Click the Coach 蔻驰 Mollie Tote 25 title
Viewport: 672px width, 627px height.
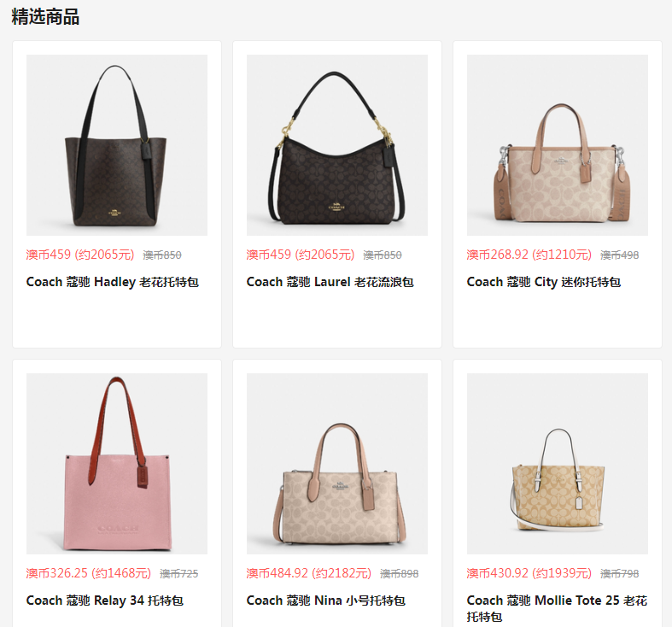(x=557, y=608)
